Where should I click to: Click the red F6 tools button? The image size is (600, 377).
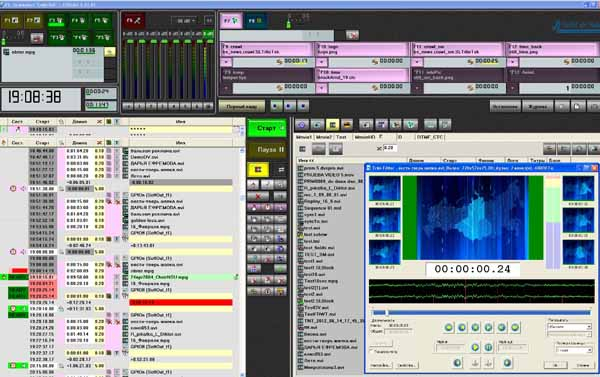(133, 21)
